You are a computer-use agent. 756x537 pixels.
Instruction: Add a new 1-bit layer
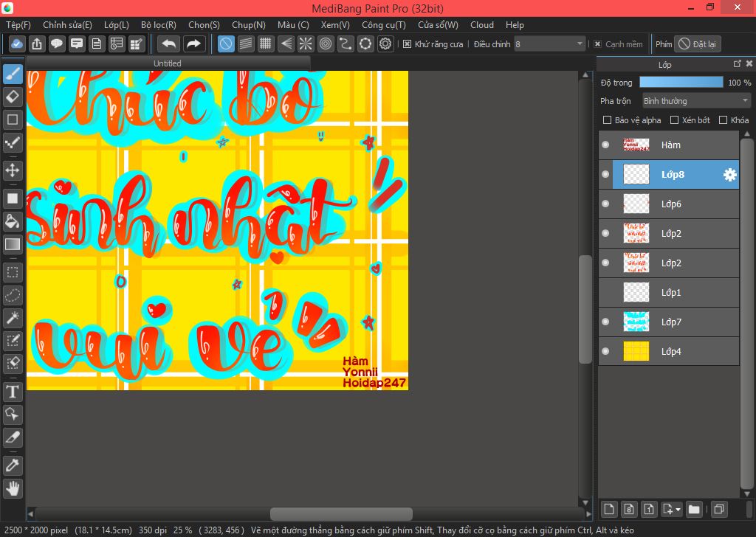[x=649, y=509]
